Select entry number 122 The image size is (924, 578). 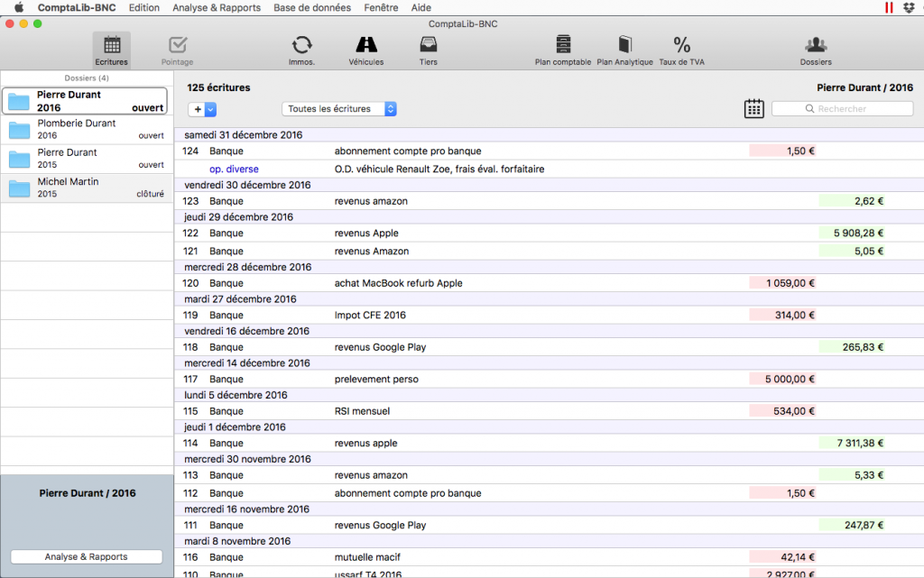point(550,233)
